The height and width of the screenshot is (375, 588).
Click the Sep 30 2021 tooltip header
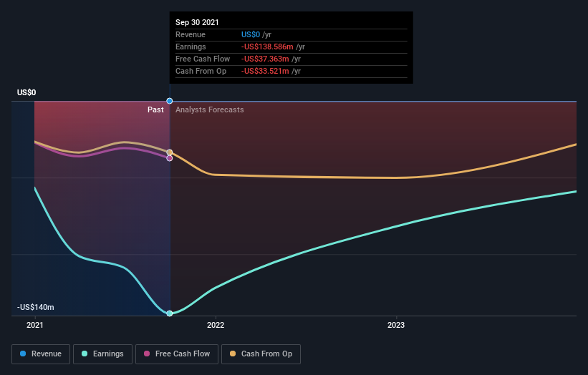point(197,22)
